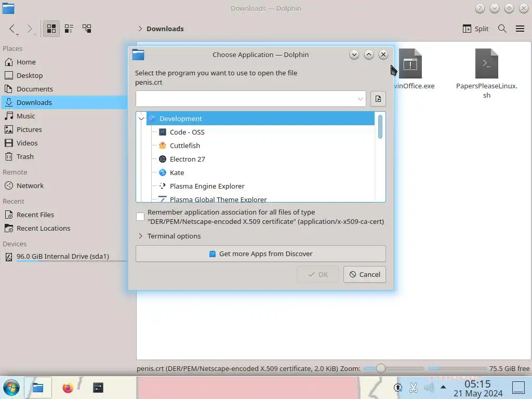
Task: Click the dialog help-down button in titlebar
Action: click(x=354, y=55)
